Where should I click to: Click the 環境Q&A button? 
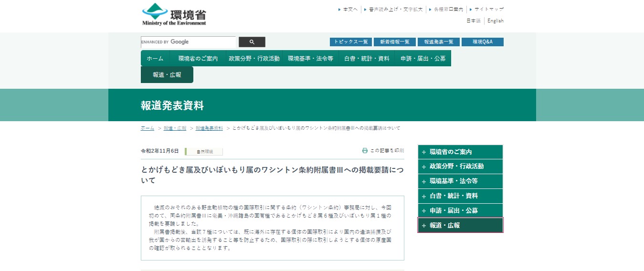(x=483, y=42)
